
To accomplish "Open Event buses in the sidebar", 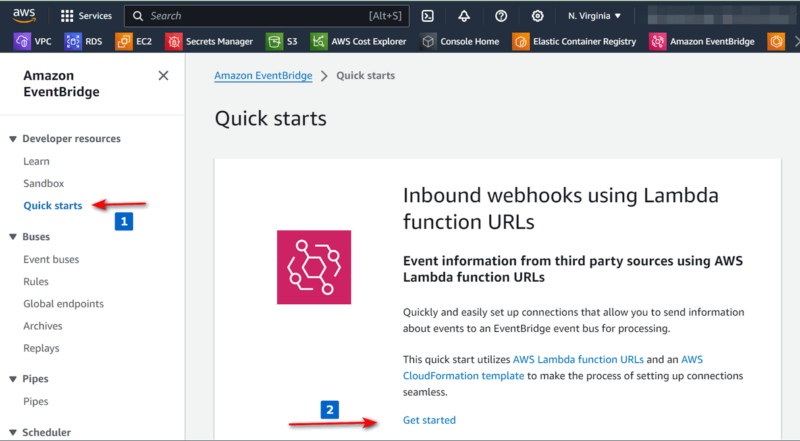I will pyautogui.click(x=51, y=259).
